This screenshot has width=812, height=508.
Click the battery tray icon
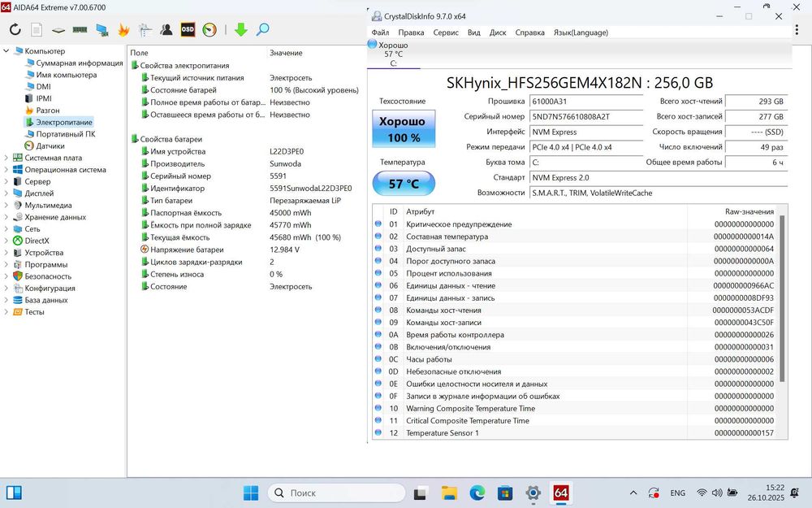(732, 493)
